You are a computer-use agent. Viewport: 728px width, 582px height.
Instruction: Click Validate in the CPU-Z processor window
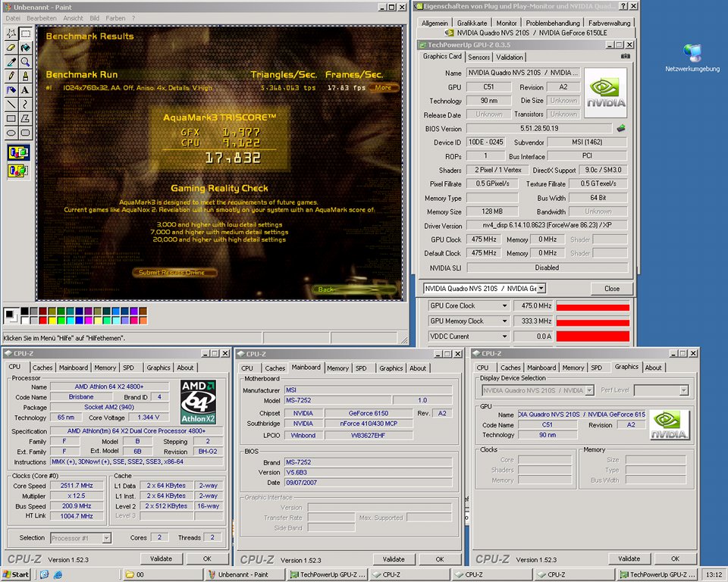tap(161, 559)
